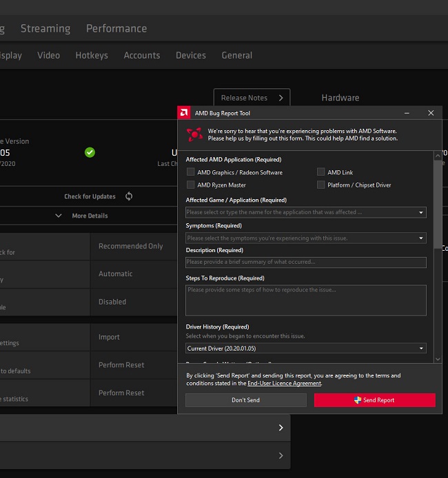The height and width of the screenshot is (478, 448).
Task: Click the scrollbar down arrow in the form
Action: point(438,358)
